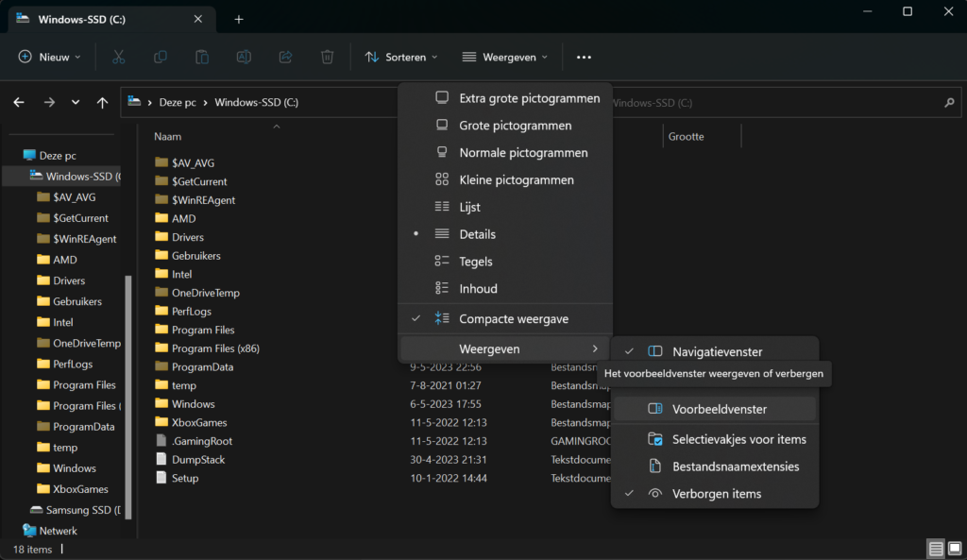Click the Share toolbar icon
The image size is (967, 560).
(285, 57)
